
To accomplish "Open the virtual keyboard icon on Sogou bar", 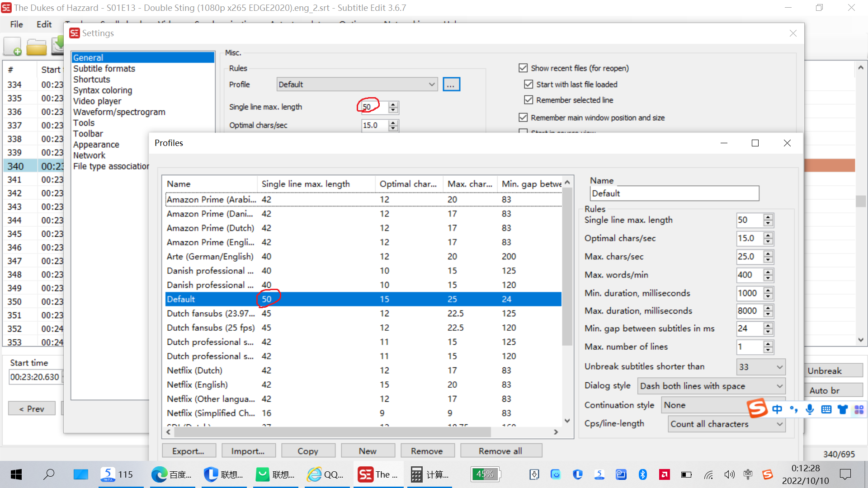I will point(826,409).
